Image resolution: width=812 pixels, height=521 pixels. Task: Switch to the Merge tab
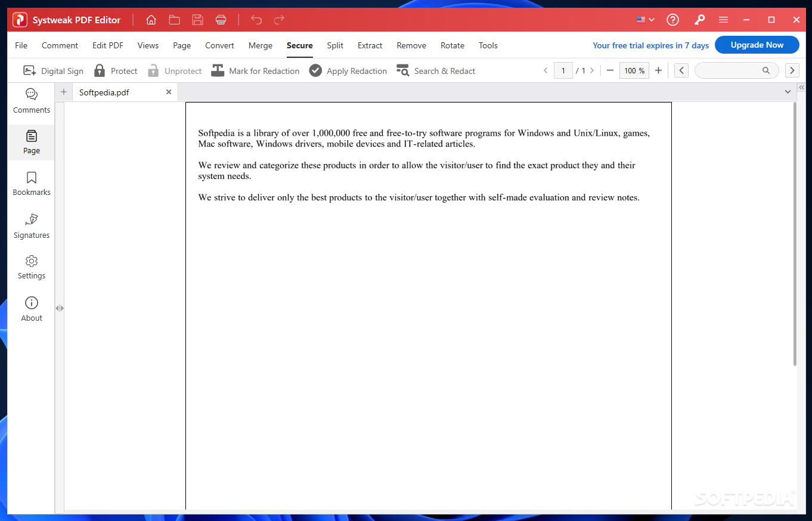coord(261,45)
